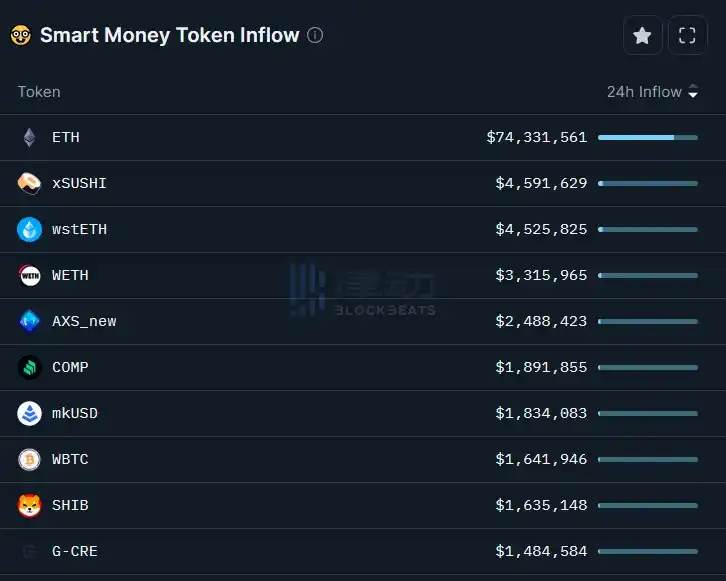
Task: Click the mkUSD token icon
Action: pyautogui.click(x=29, y=414)
